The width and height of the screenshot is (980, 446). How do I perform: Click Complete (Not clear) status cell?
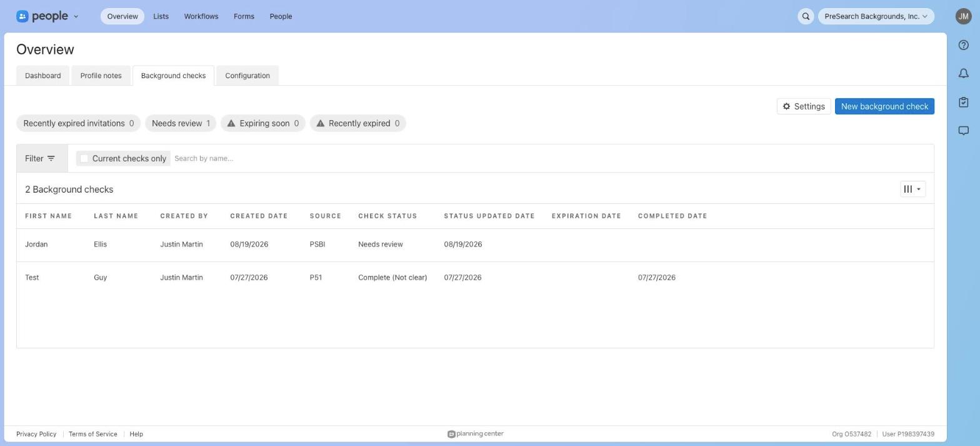392,278
